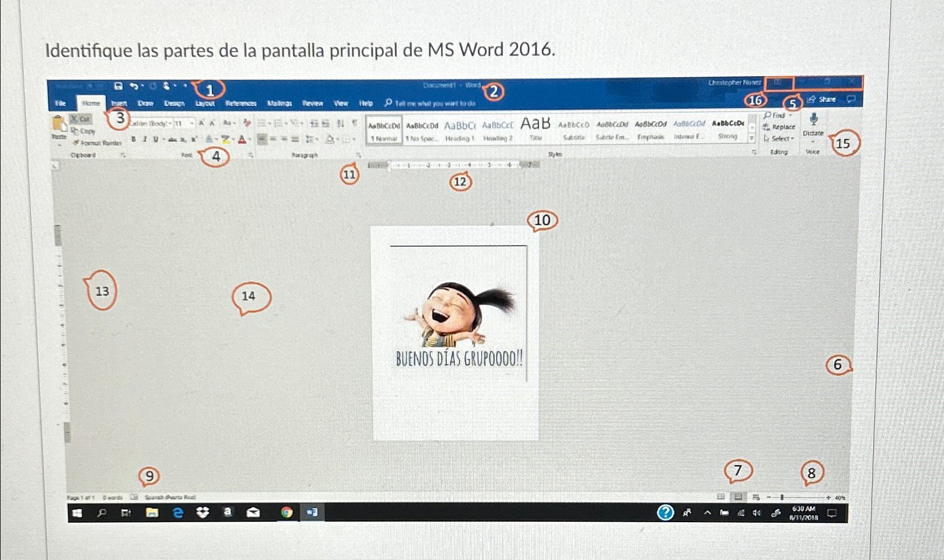Open Google Chrome from the taskbar
Screen dimensions: 944x560
(287, 512)
